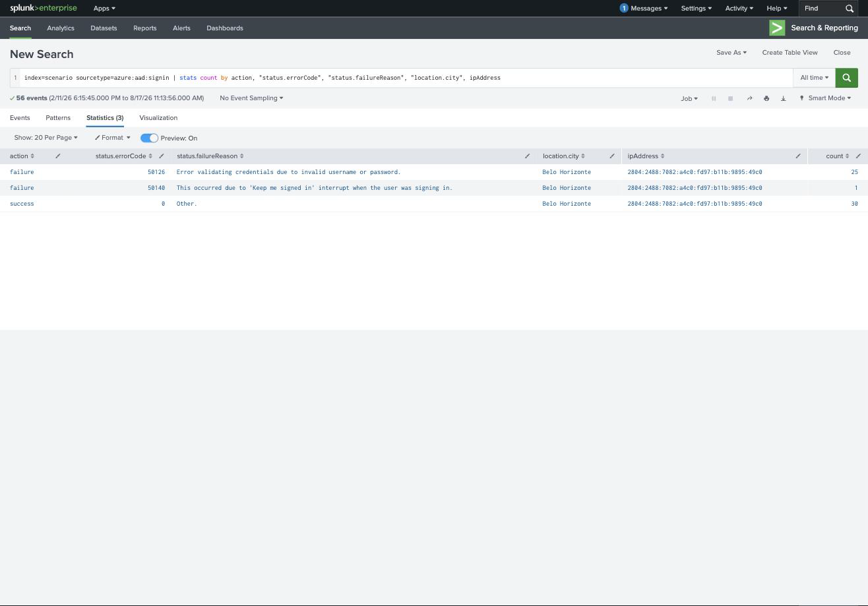This screenshot has height=606, width=868.
Task: Sort by action column
Action: pyautogui.click(x=22, y=156)
